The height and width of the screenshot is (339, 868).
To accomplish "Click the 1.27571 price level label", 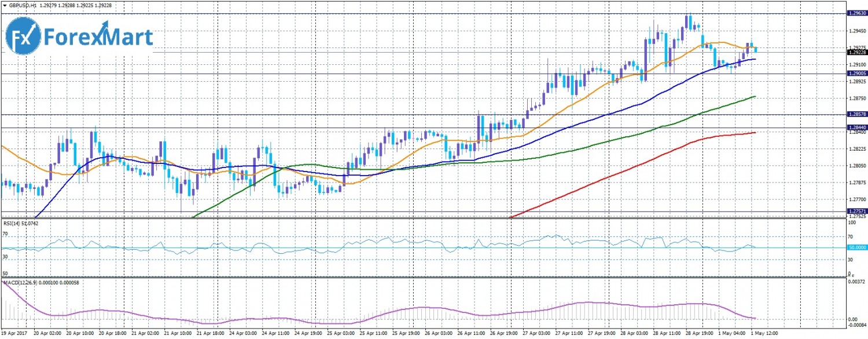I will [x=856, y=211].
